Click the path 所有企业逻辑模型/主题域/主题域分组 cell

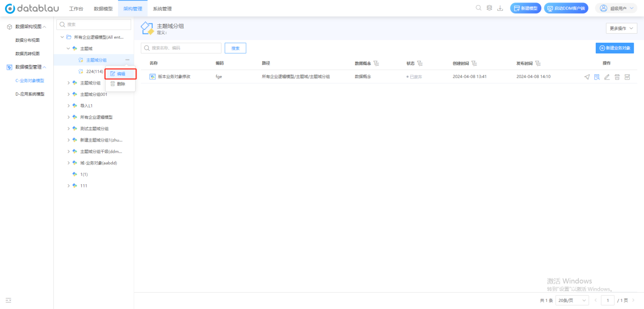click(x=296, y=76)
